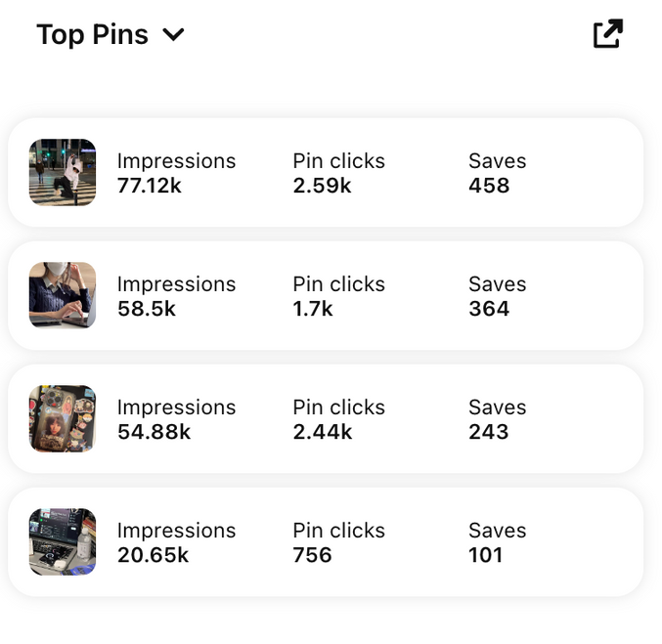Select the 364 saves value

(489, 309)
